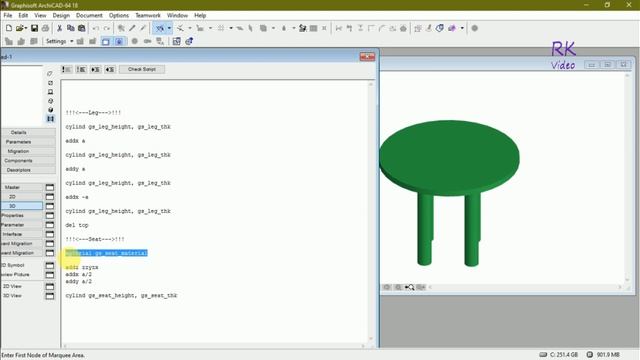The image size is (640, 360).
Task: Toggle the second highlighted view icon
Action: (x=119, y=41)
